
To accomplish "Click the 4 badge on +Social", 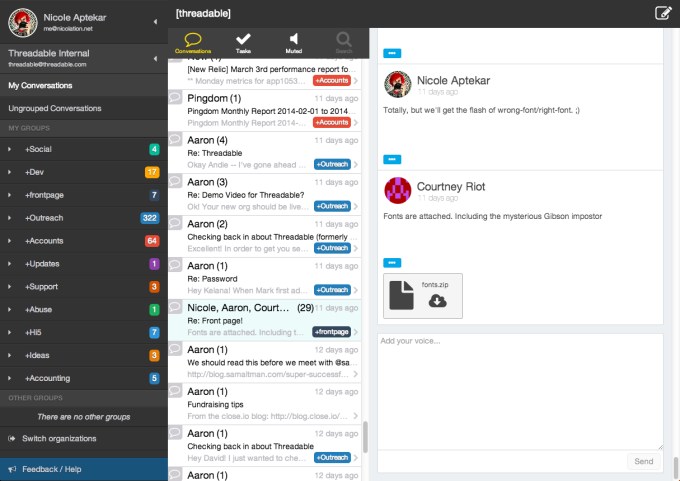I will click(154, 149).
